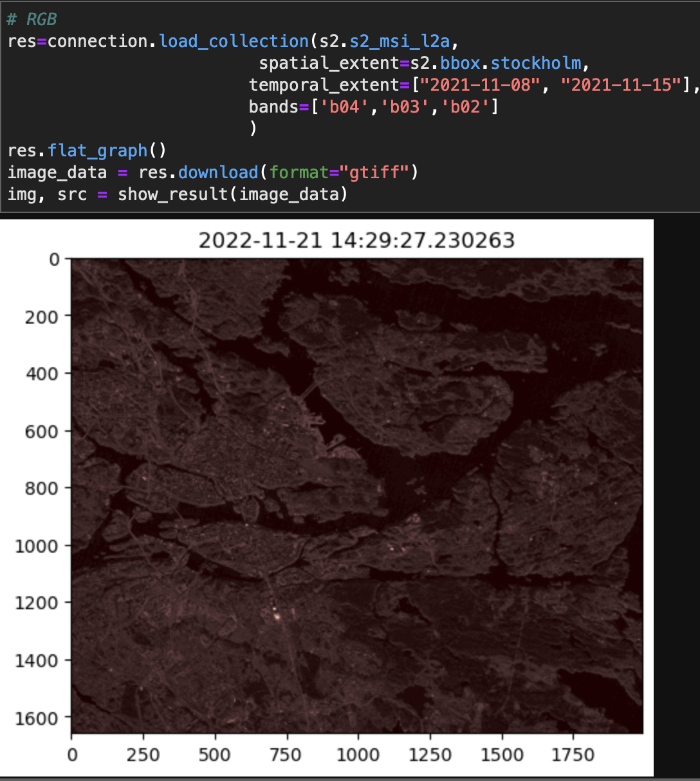Click y-axis tick label '1600'
Viewport: 700px width, 781px height.
(38, 718)
